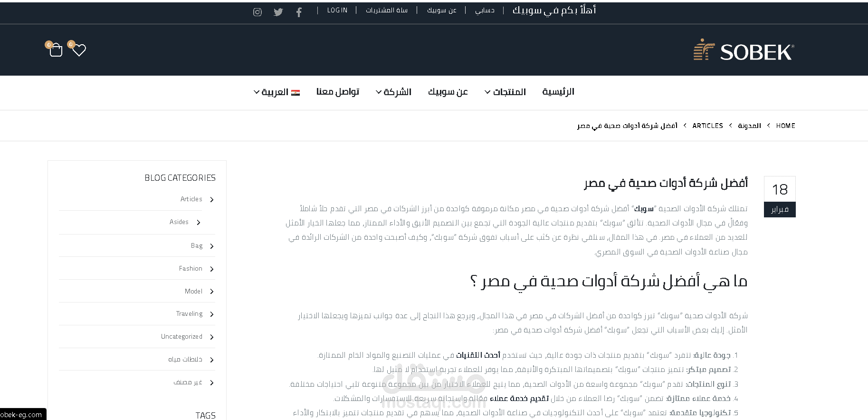
Task: Click chevron arrow next to Uncategorized category
Action: (x=212, y=337)
